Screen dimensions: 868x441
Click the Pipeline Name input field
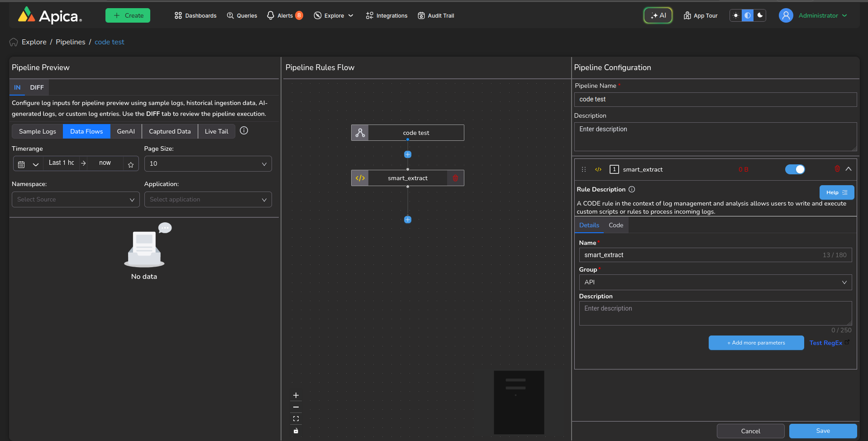click(715, 99)
